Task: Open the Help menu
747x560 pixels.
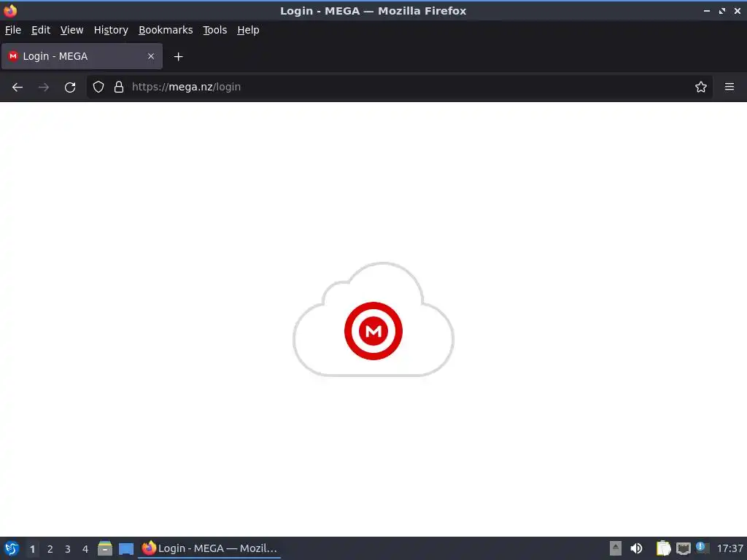Action: (248, 30)
